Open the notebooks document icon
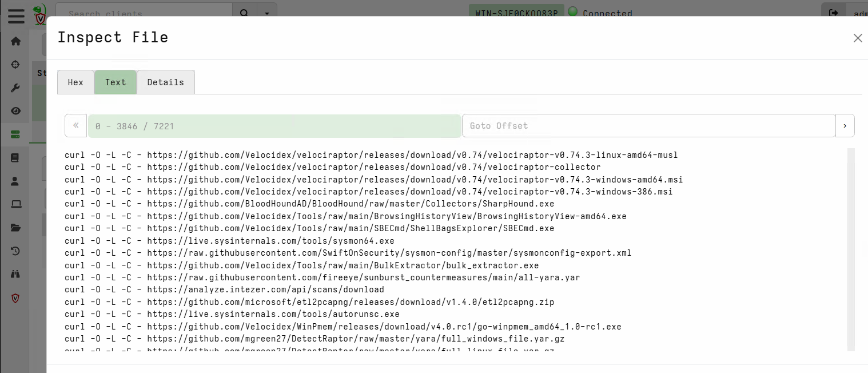 (x=15, y=157)
